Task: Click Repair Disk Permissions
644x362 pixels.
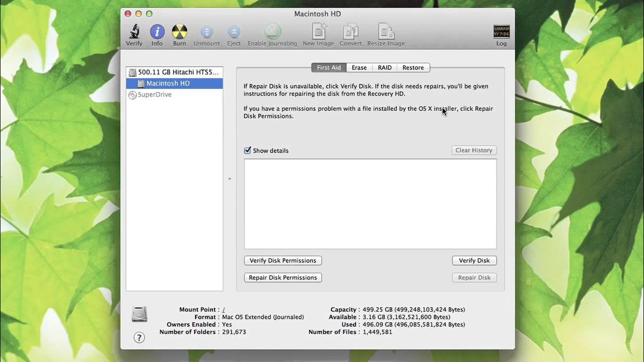Action: tap(283, 278)
